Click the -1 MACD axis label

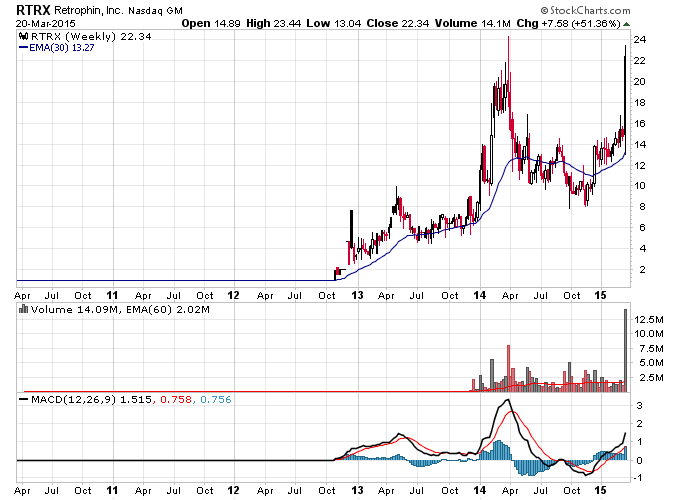(x=639, y=477)
